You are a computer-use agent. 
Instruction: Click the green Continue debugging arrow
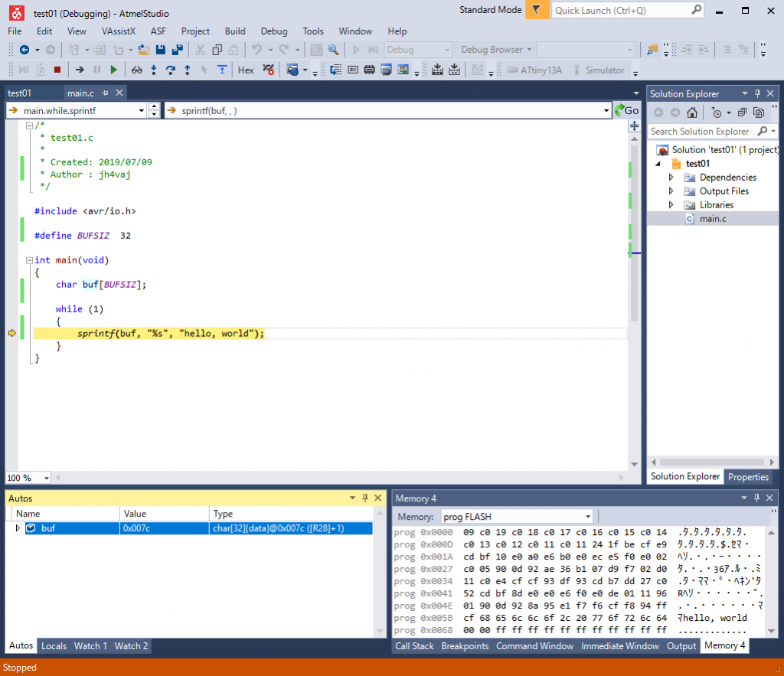113,70
